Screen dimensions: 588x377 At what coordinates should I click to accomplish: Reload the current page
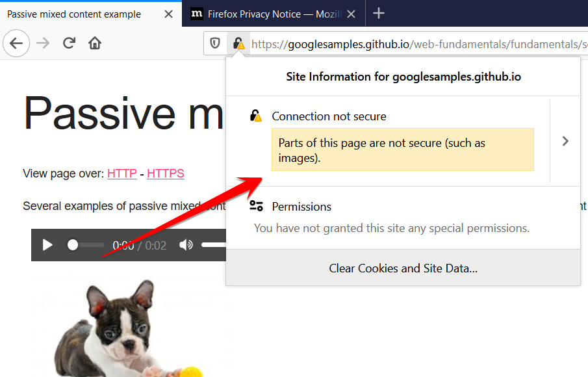click(70, 43)
